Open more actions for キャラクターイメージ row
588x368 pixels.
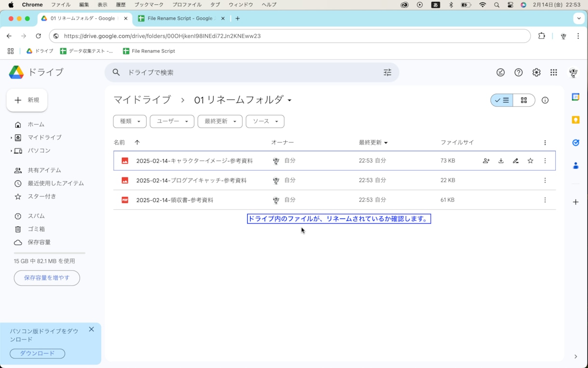(x=545, y=161)
